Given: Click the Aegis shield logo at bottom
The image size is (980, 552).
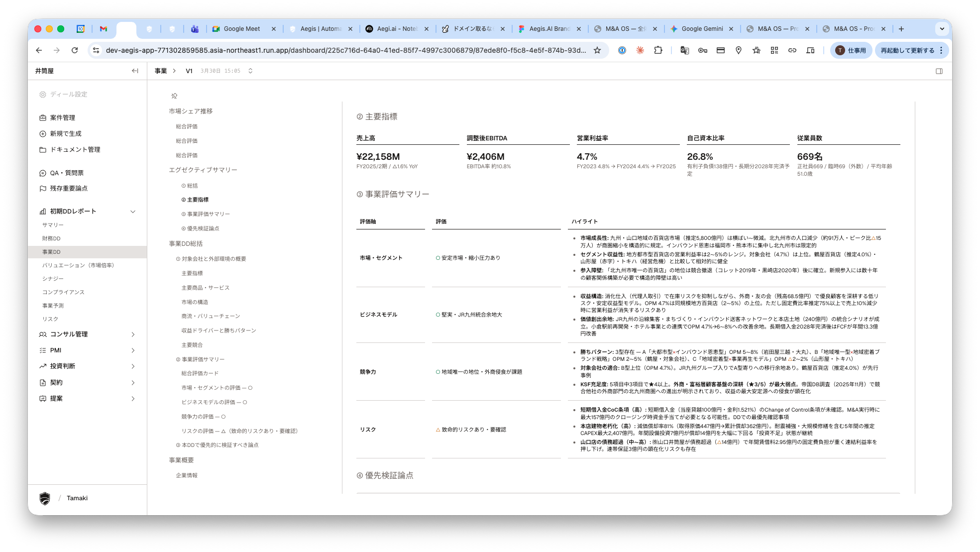Looking at the screenshot, I should pyautogui.click(x=45, y=498).
